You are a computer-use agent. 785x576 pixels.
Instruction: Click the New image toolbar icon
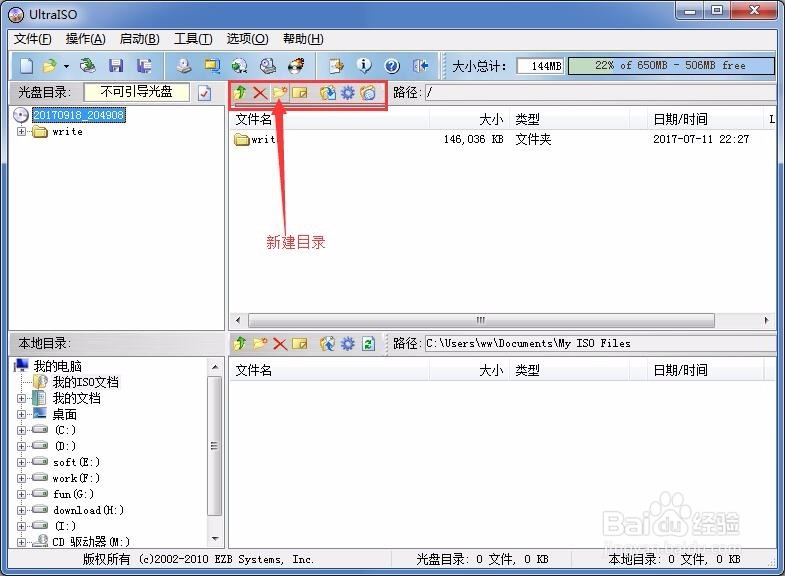click(x=26, y=66)
